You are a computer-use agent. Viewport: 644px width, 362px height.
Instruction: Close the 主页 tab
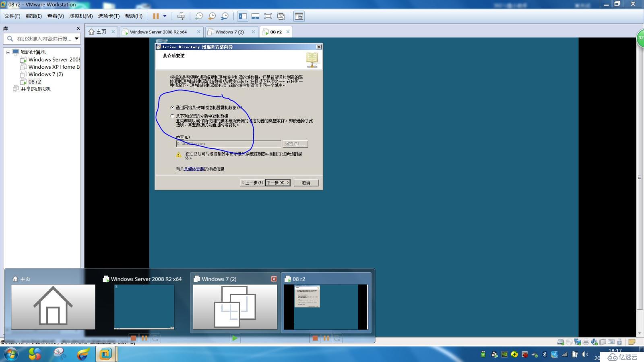(113, 32)
